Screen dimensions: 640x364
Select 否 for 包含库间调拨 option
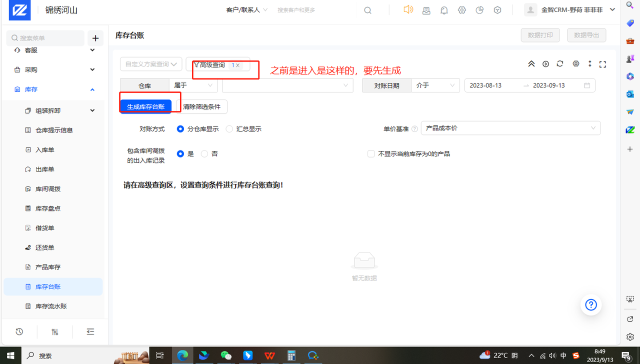(204, 154)
